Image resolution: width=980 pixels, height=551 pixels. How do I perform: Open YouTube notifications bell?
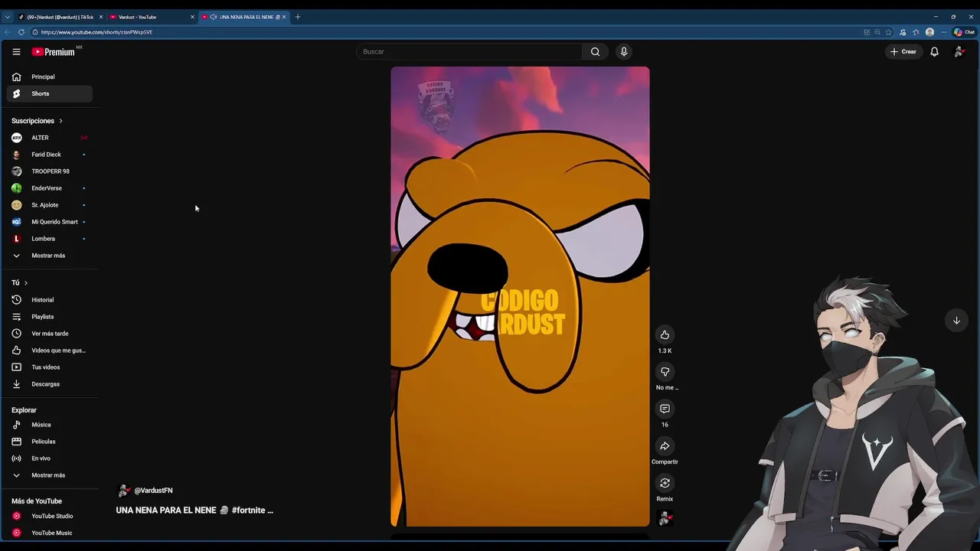[934, 51]
